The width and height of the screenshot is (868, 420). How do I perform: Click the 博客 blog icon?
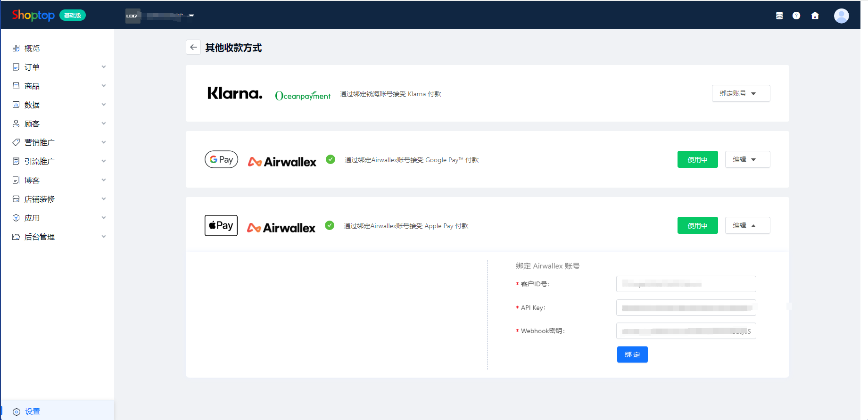click(16, 180)
